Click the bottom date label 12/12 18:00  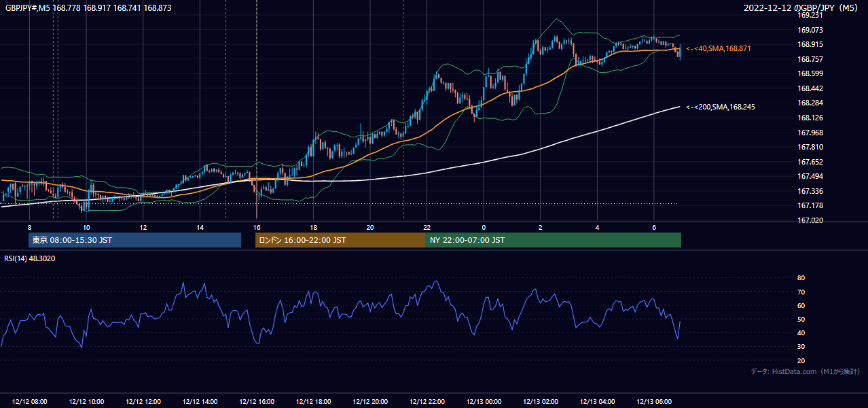click(x=313, y=402)
